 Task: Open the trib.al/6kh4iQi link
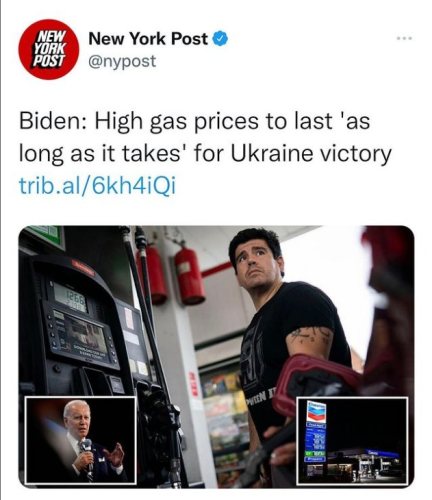[x=97, y=185]
